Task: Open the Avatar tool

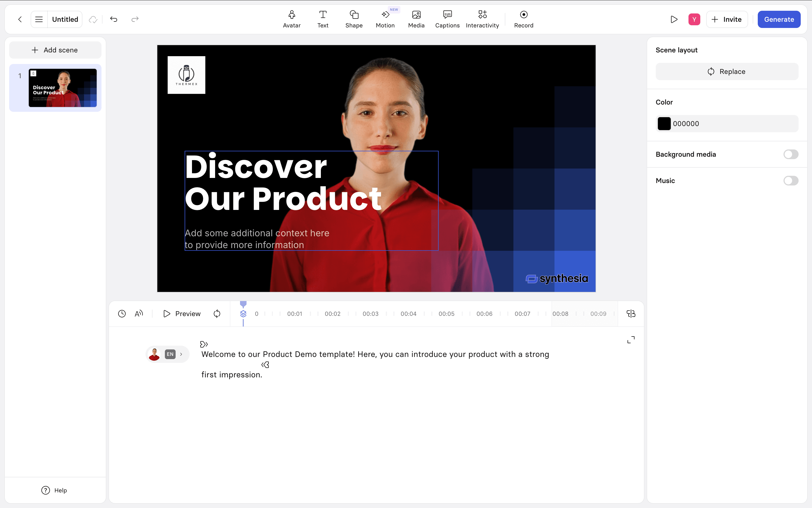Action: pos(292,19)
